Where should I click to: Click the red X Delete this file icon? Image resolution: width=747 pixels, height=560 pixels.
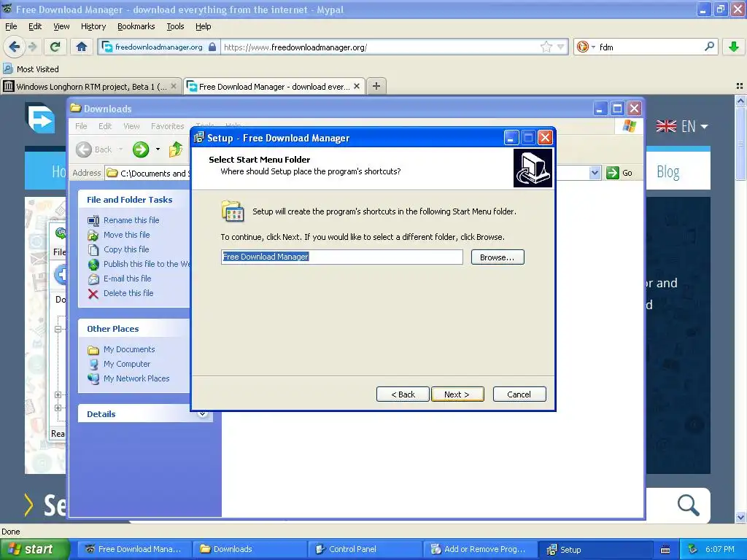[93, 294]
